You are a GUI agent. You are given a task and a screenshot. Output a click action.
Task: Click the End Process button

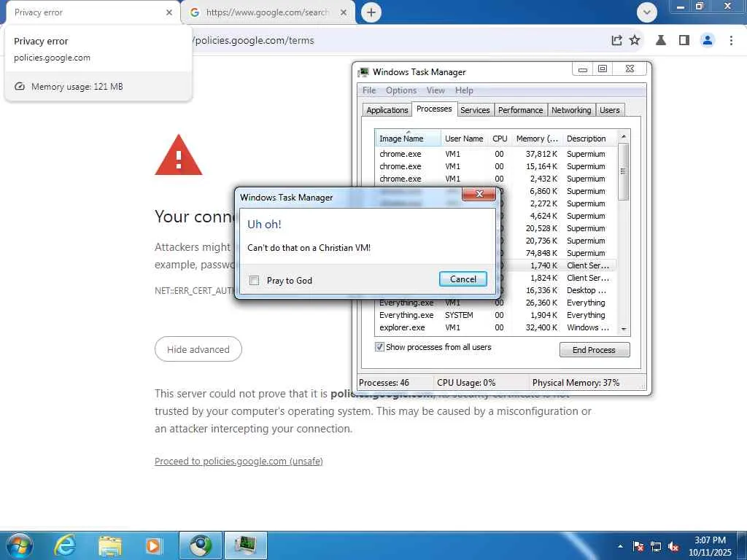click(x=594, y=350)
